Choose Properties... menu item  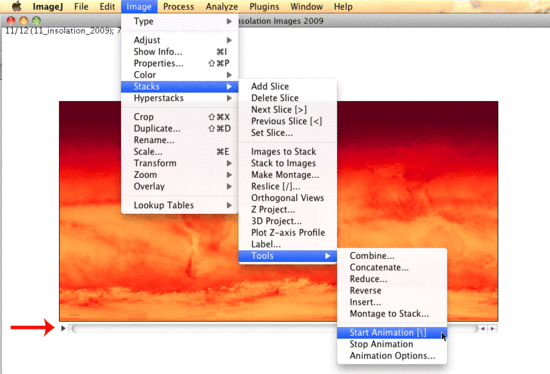(x=180, y=63)
